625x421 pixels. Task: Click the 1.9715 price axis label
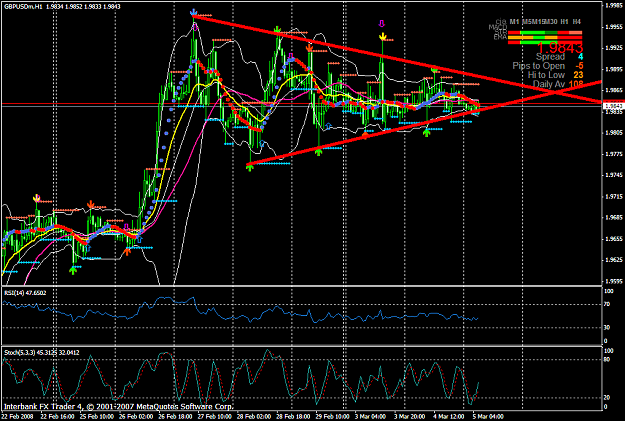(x=614, y=196)
